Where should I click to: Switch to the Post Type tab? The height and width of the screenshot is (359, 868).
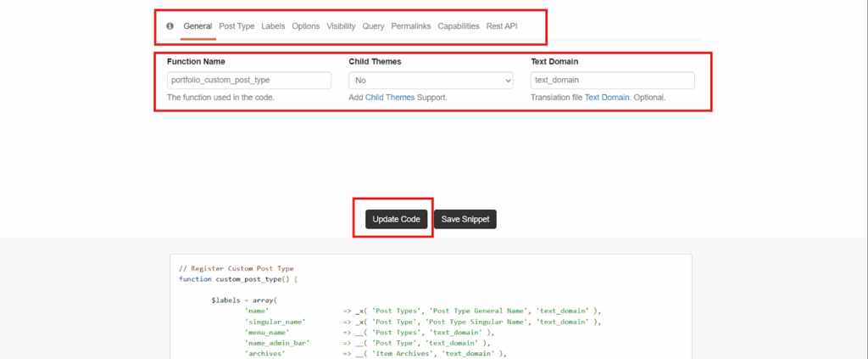[x=236, y=26]
